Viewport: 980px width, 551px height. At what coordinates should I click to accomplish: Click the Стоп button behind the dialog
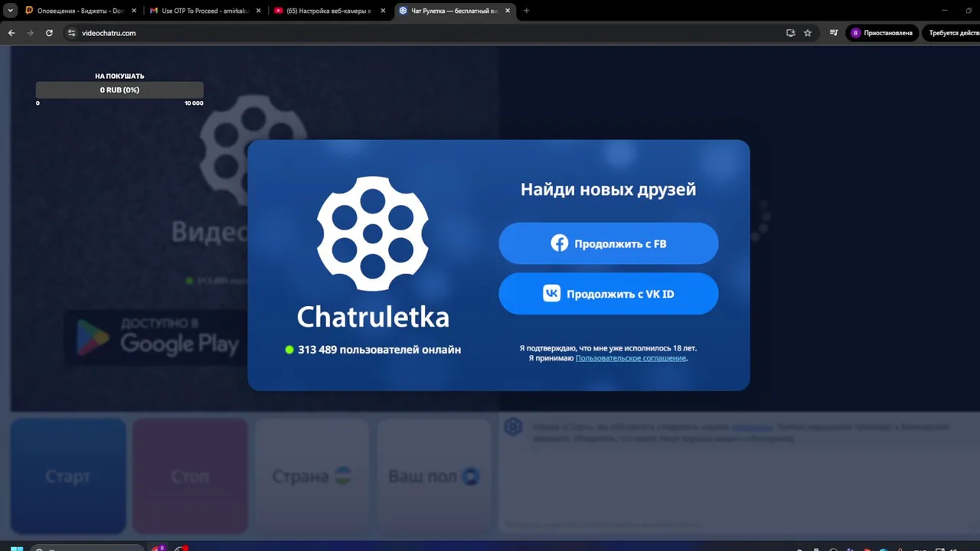pyautogui.click(x=190, y=476)
